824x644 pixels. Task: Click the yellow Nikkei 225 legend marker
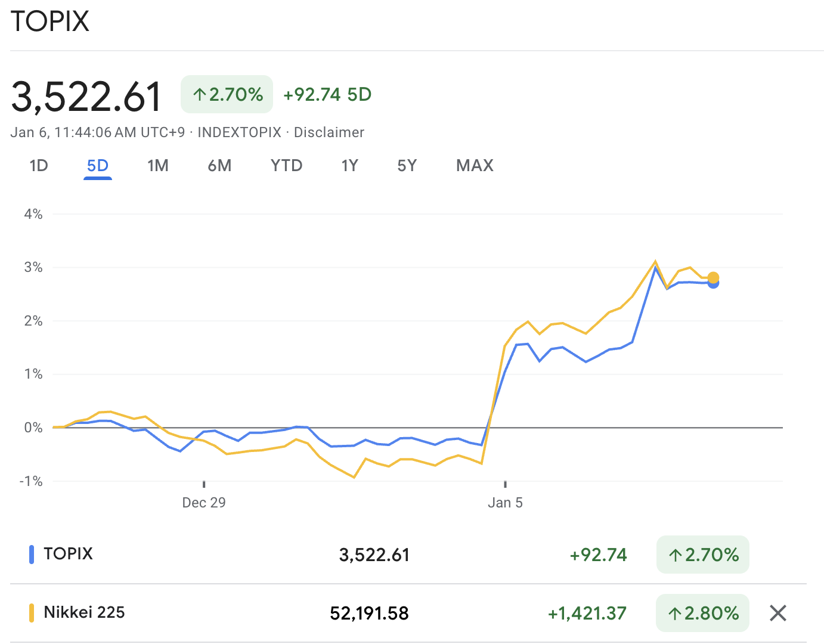(31, 612)
